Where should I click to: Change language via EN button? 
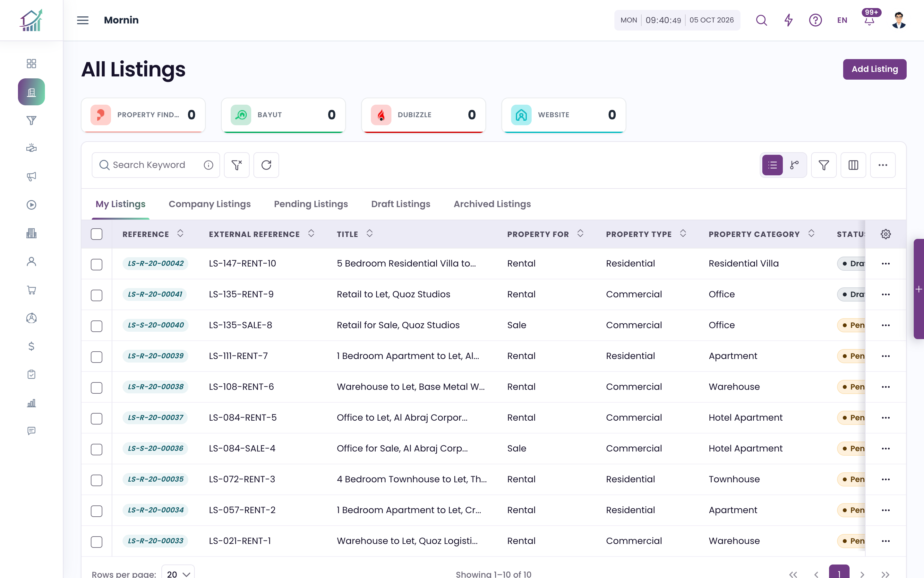tap(842, 20)
